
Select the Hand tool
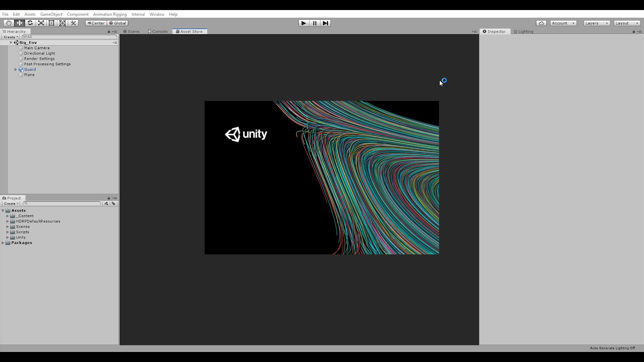click(9, 23)
